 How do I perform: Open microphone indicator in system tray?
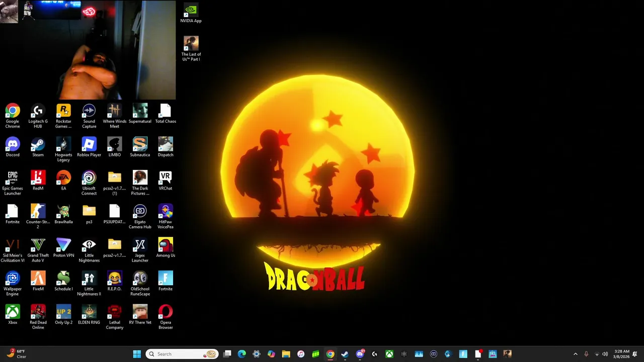click(586, 354)
